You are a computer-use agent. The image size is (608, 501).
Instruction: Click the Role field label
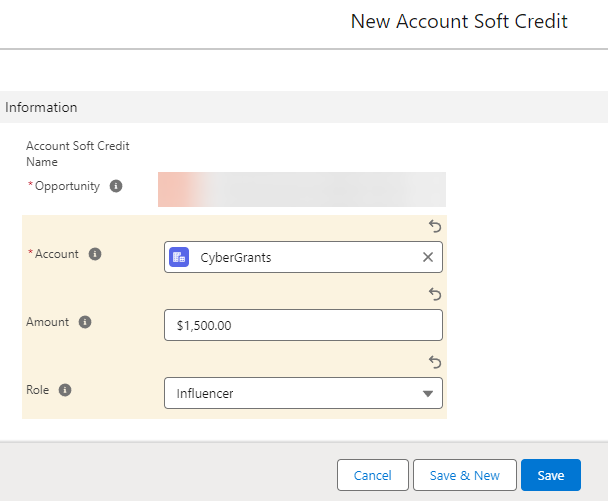click(x=38, y=390)
